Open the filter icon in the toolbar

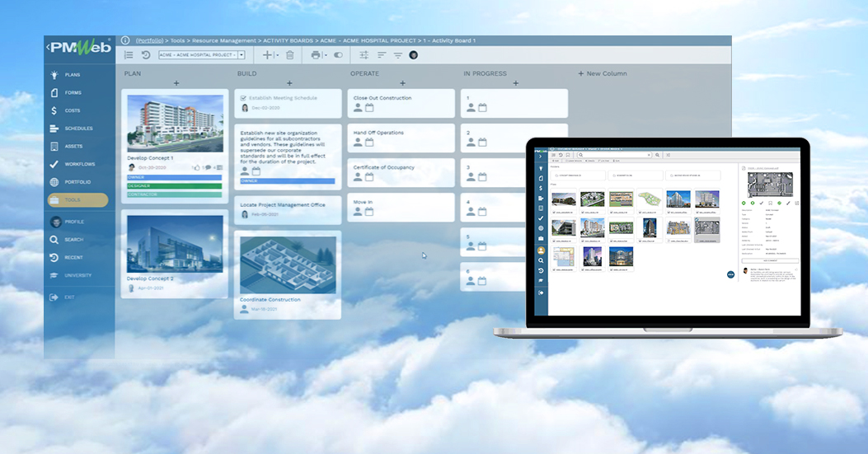[398, 55]
